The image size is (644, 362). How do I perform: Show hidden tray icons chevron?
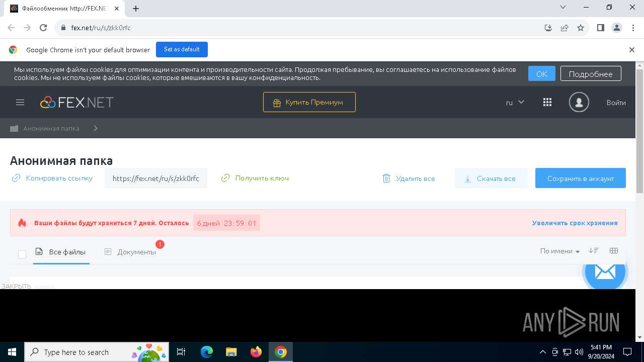542,352
